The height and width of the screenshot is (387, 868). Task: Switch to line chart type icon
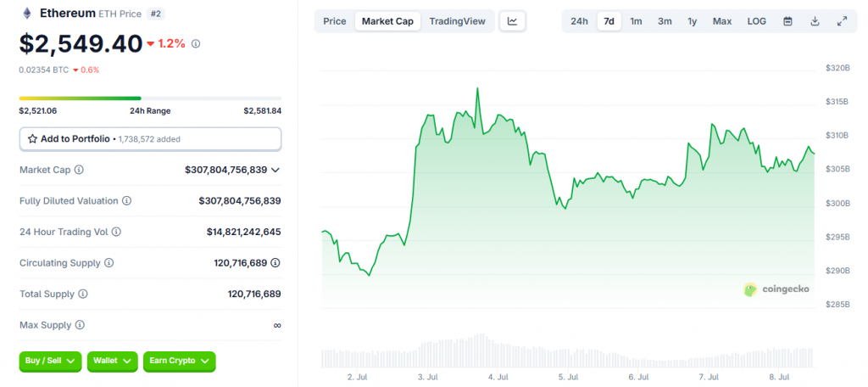pyautogui.click(x=513, y=21)
